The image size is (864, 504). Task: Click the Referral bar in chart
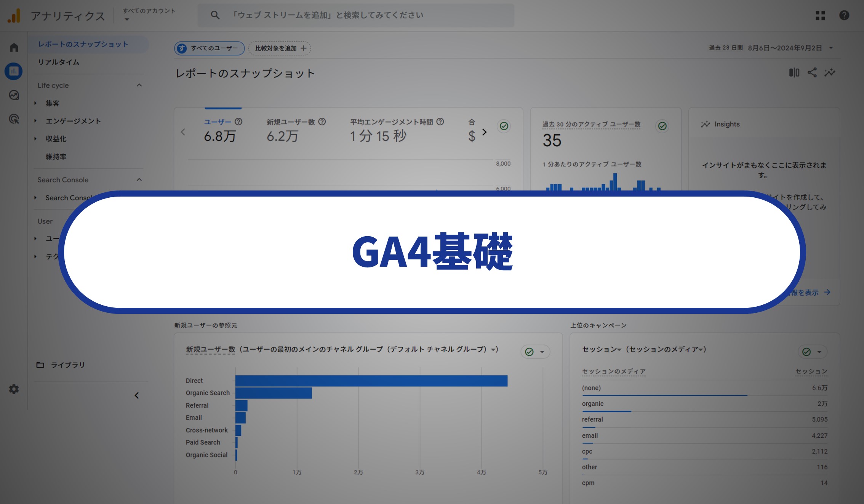(x=242, y=405)
